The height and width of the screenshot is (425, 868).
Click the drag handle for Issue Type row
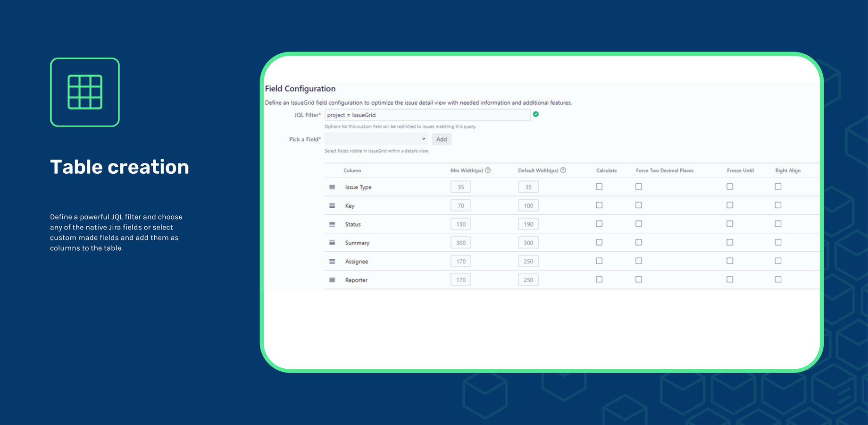point(332,187)
